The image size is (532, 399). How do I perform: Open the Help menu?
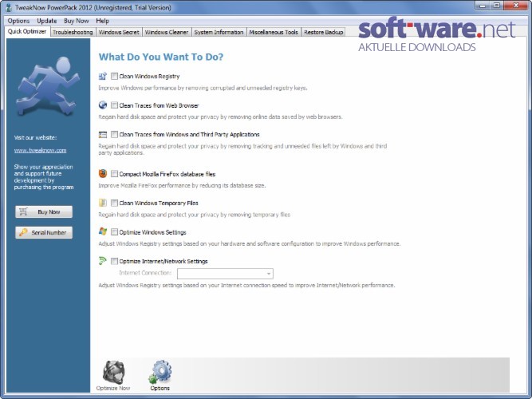(102, 21)
